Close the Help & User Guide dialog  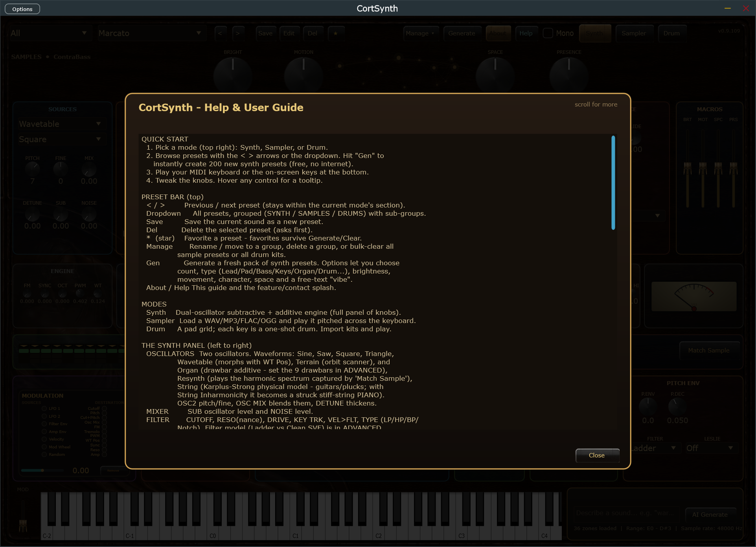(597, 455)
